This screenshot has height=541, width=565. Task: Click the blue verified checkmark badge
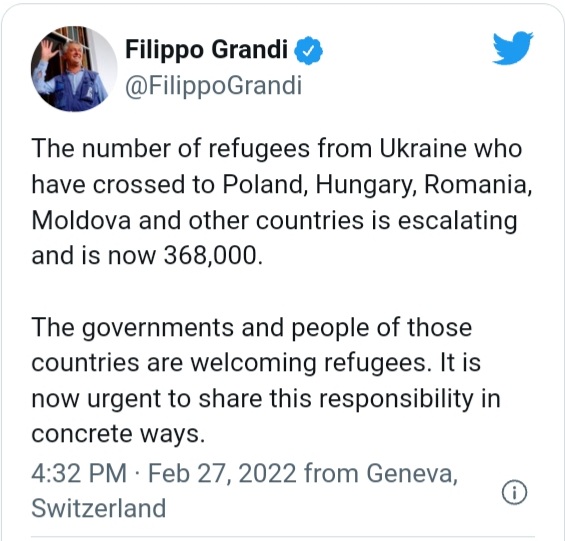(x=308, y=50)
